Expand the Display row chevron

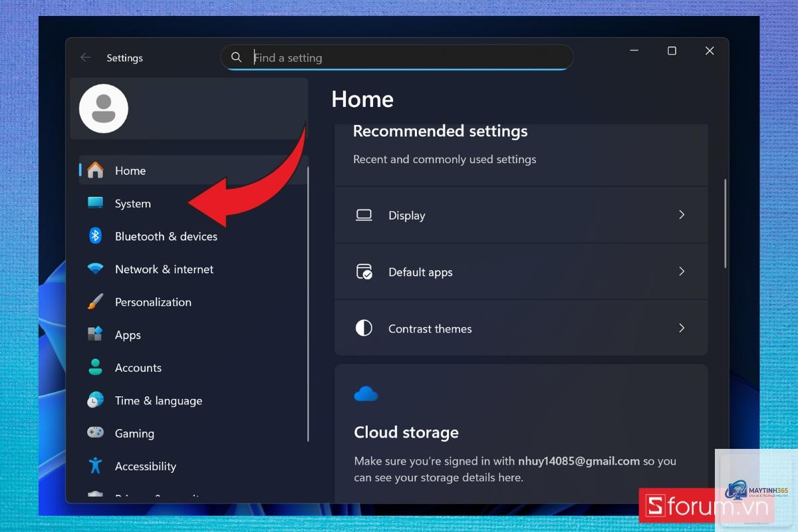pyautogui.click(x=682, y=215)
